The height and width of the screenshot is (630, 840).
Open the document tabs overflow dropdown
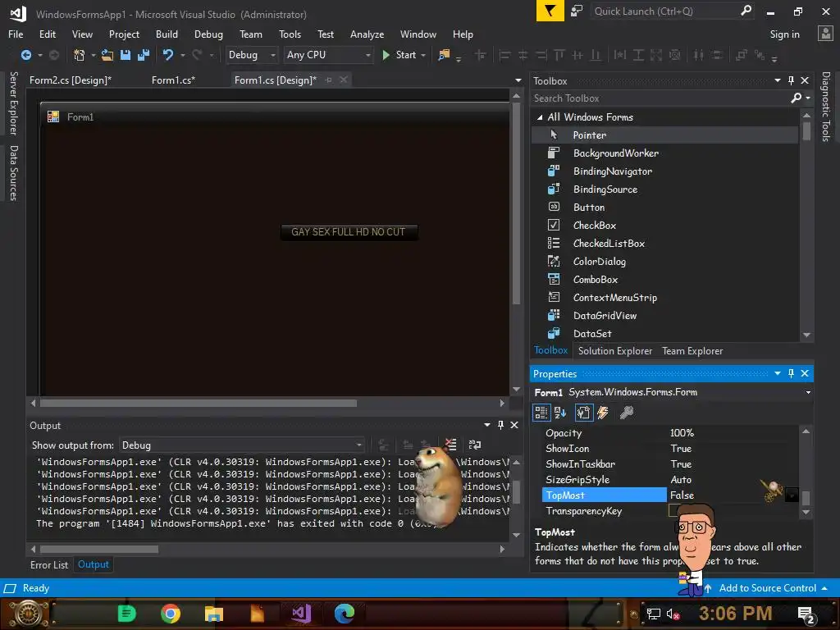click(518, 80)
